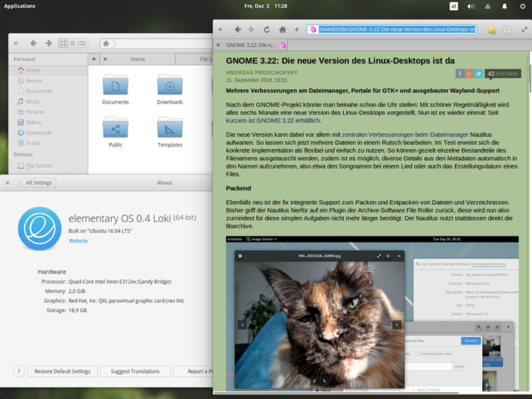Close the GNOME 3.22 browser tab
The width and height of the screenshot is (532, 399).
pyautogui.click(x=218, y=45)
